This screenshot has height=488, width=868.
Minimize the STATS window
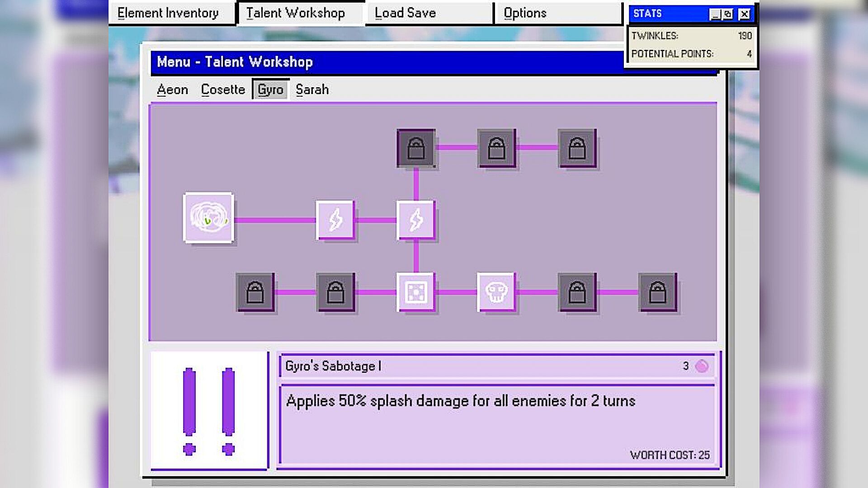(715, 14)
